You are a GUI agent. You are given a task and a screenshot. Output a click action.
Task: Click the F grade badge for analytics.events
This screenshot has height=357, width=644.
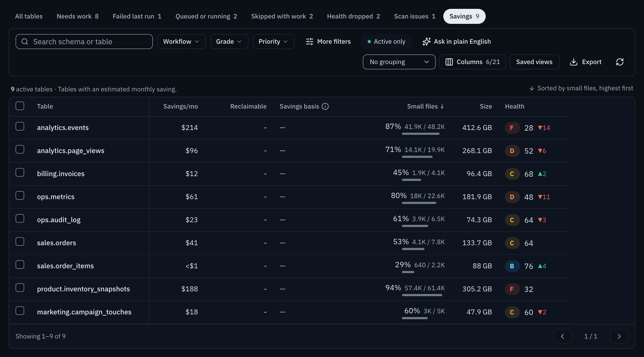(x=512, y=128)
